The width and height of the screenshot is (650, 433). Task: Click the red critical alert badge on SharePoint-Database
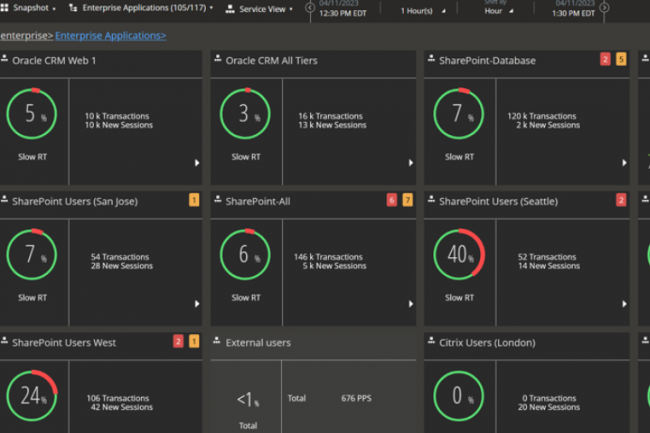(x=605, y=60)
